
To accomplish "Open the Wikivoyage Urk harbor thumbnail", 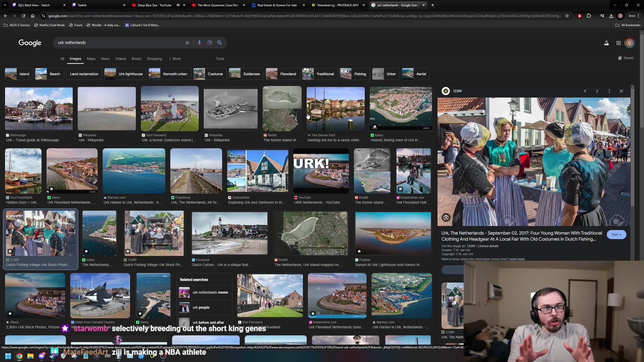I will pos(39,109).
